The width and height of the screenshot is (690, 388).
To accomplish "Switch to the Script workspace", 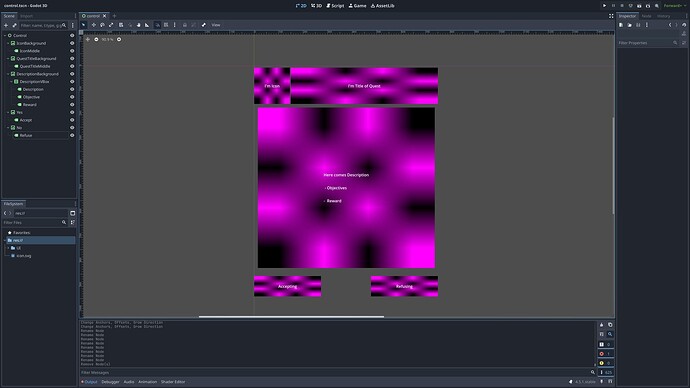I will 335,6.
